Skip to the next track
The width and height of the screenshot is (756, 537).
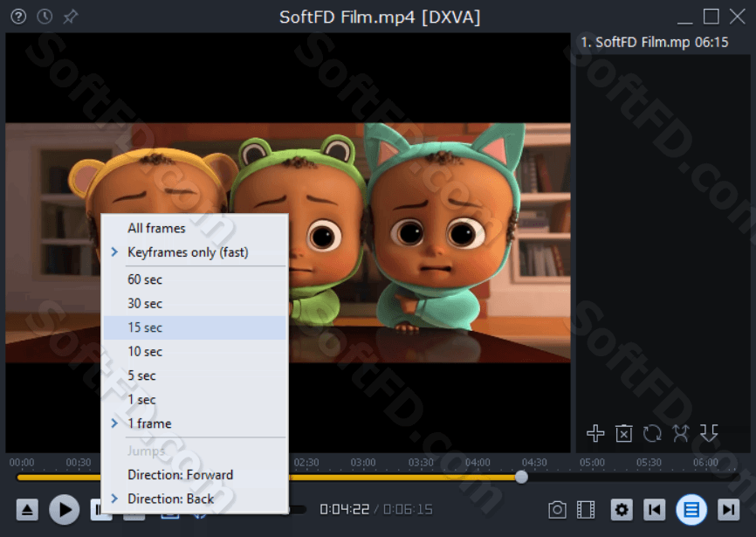point(728,510)
